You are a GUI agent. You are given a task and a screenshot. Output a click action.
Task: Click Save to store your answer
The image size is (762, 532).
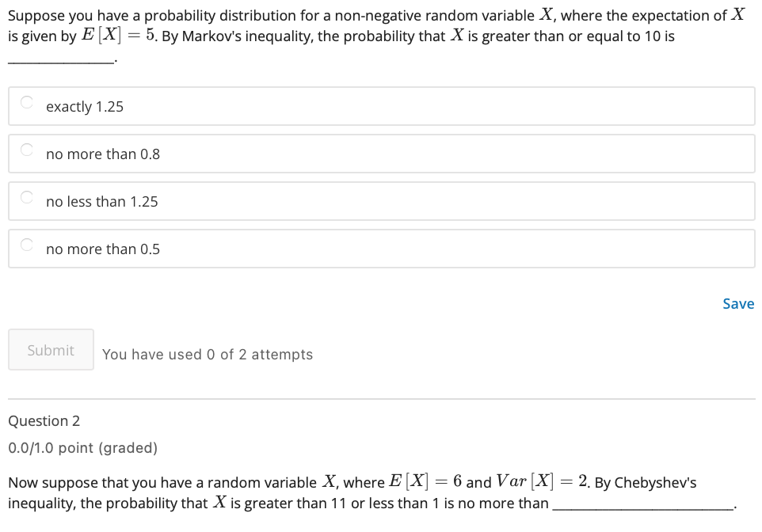click(x=737, y=303)
